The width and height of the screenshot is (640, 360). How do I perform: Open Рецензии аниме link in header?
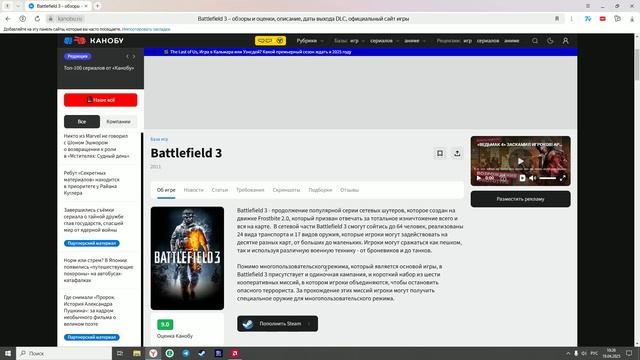(x=511, y=41)
